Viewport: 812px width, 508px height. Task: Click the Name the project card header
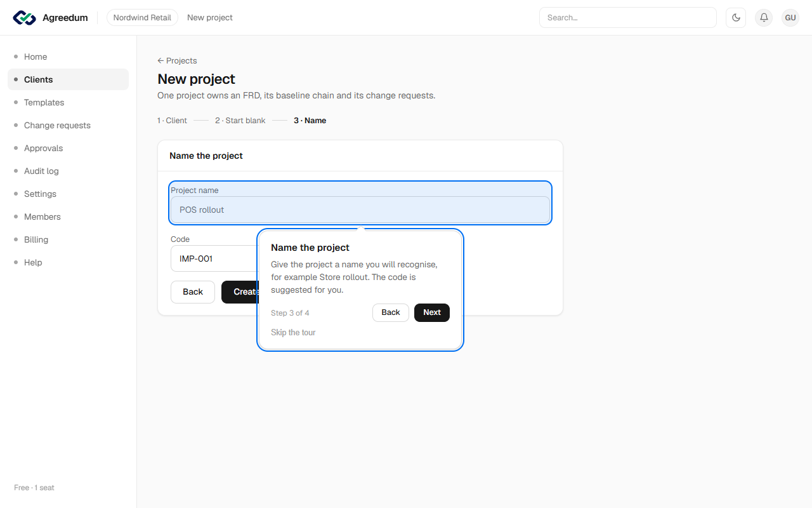coord(206,156)
